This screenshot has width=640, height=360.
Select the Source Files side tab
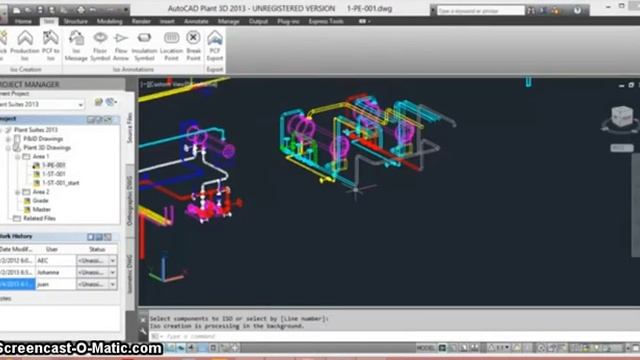[130, 127]
